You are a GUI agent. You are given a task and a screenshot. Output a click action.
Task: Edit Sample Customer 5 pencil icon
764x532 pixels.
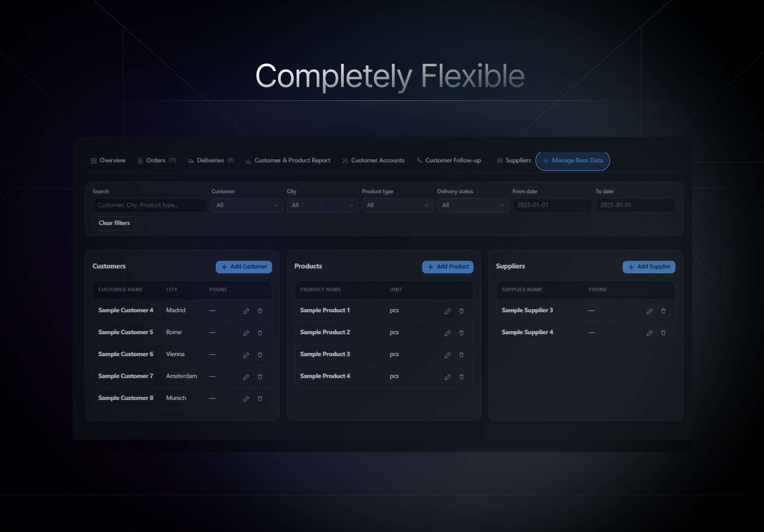click(246, 333)
